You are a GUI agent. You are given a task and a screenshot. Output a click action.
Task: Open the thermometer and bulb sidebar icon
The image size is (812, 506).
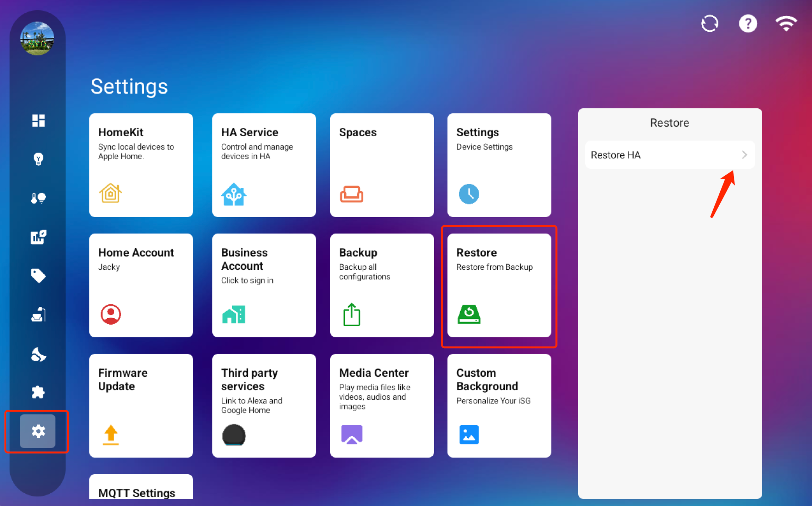pos(38,198)
